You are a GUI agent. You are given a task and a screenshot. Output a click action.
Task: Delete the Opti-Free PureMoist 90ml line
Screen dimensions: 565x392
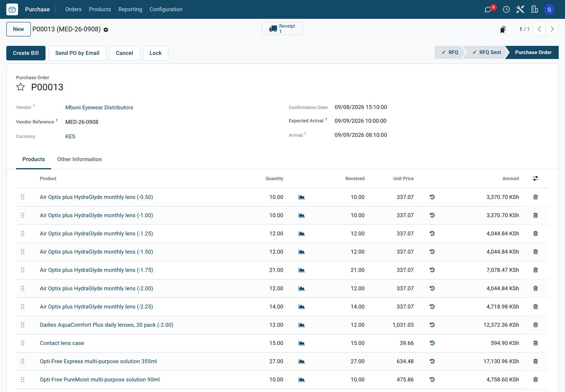tap(536, 380)
